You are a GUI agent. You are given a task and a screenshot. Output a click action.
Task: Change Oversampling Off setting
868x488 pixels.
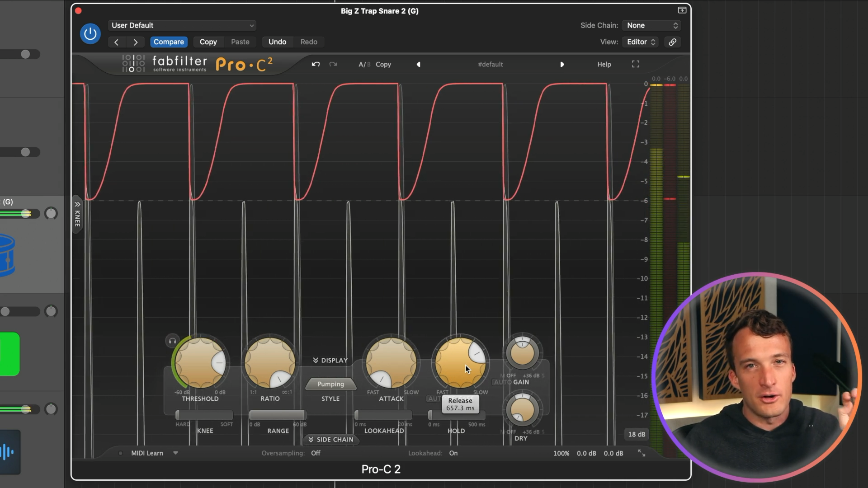[316, 453]
